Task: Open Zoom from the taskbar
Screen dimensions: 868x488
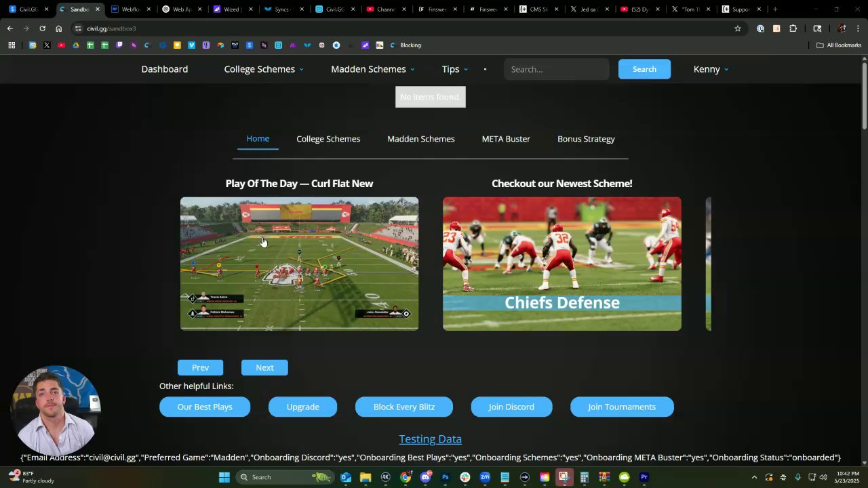Action: pos(485,477)
